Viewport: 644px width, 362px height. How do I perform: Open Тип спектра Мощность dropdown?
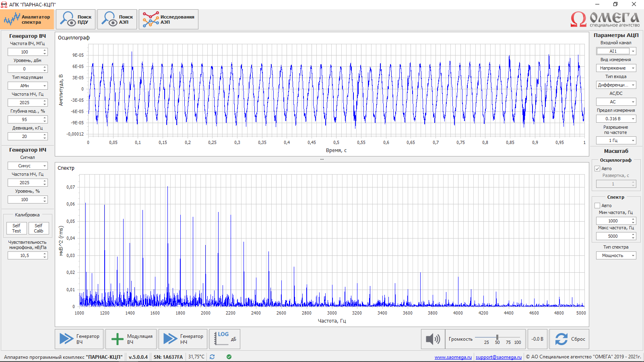click(616, 255)
